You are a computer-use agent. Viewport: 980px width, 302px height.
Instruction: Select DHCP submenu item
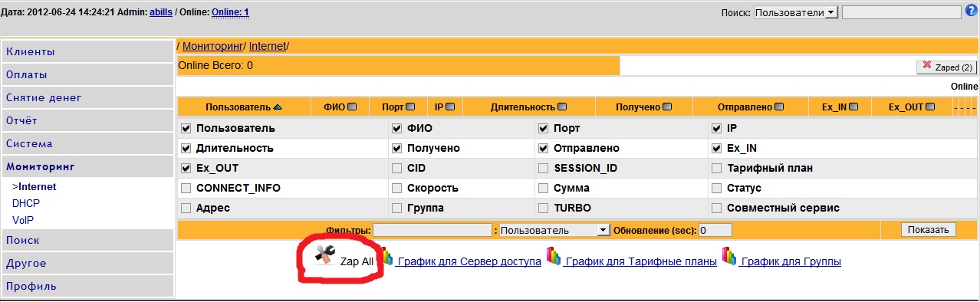click(x=26, y=203)
